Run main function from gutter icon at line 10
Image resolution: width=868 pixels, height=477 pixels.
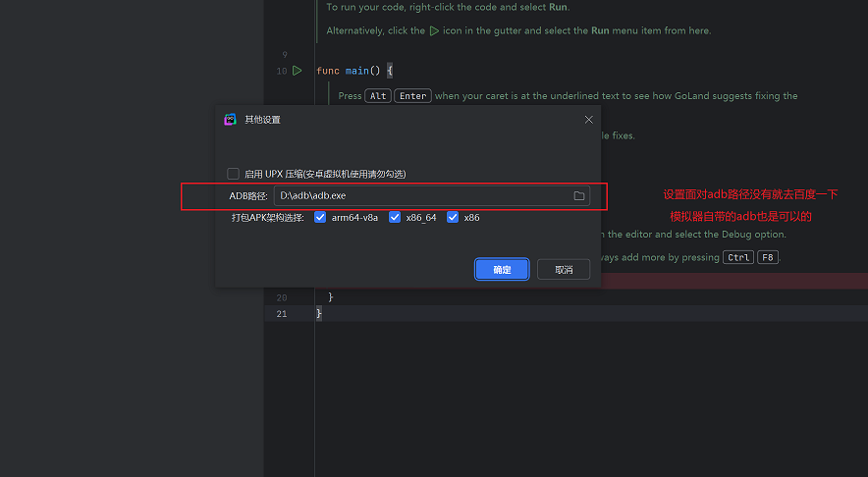point(298,71)
